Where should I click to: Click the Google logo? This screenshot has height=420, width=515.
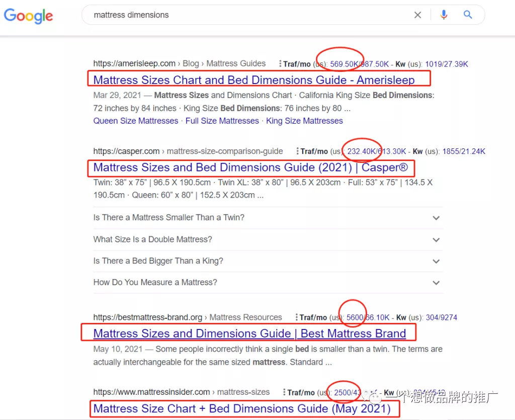pos(28,16)
